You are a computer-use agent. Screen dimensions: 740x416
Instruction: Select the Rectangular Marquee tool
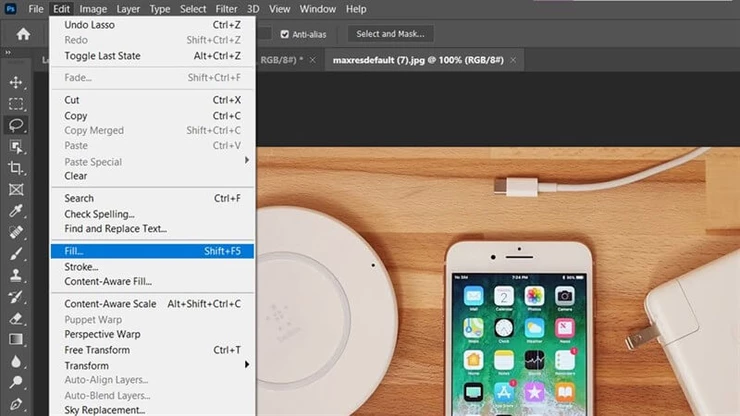tap(16, 103)
